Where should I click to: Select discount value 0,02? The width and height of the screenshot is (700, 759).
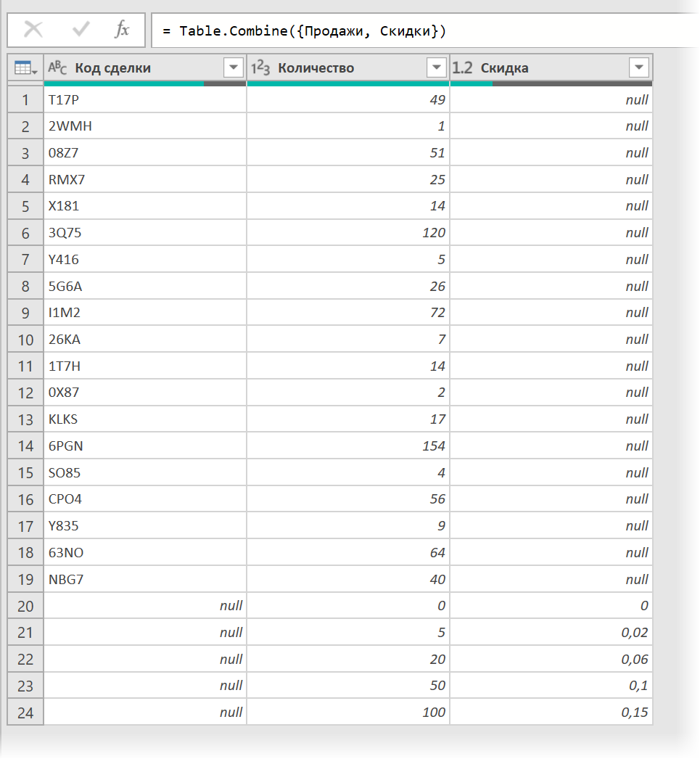click(551, 632)
